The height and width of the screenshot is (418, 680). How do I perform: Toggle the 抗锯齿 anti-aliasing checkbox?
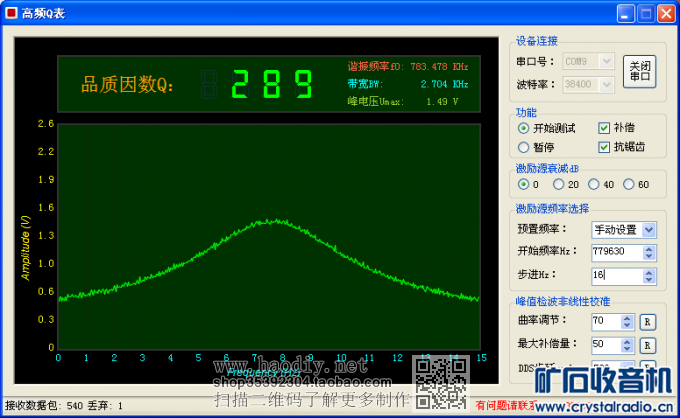click(x=604, y=147)
